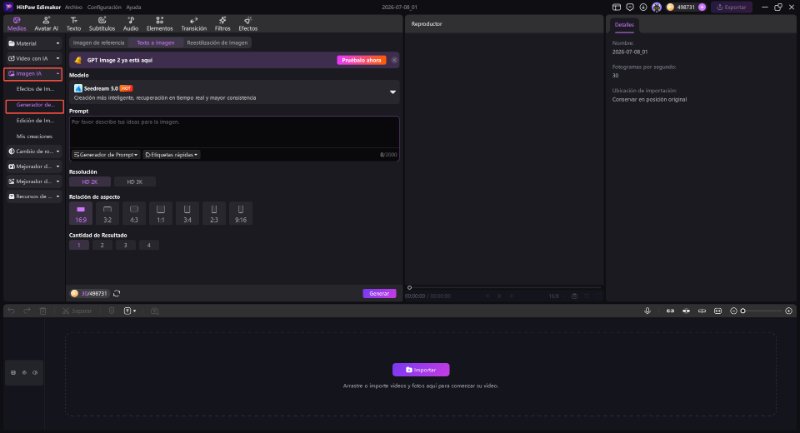Click the player progress bar
800x433 pixels.
pyautogui.click(x=504, y=288)
